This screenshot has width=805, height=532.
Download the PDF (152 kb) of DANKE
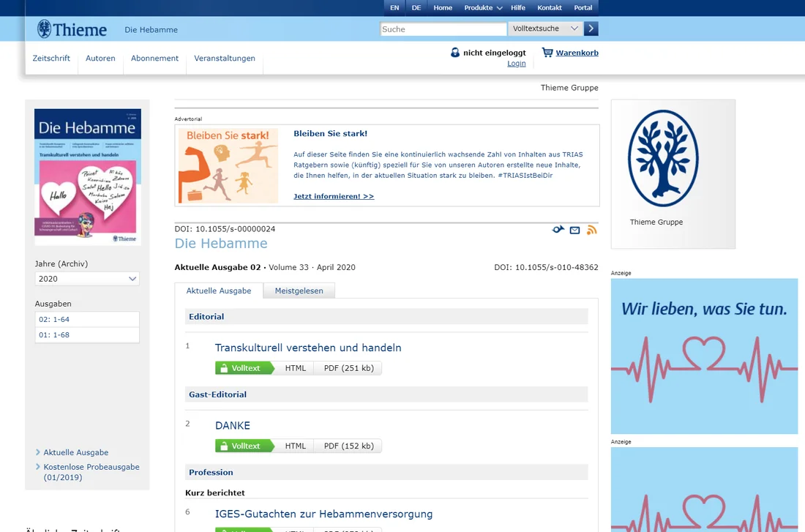(x=348, y=445)
